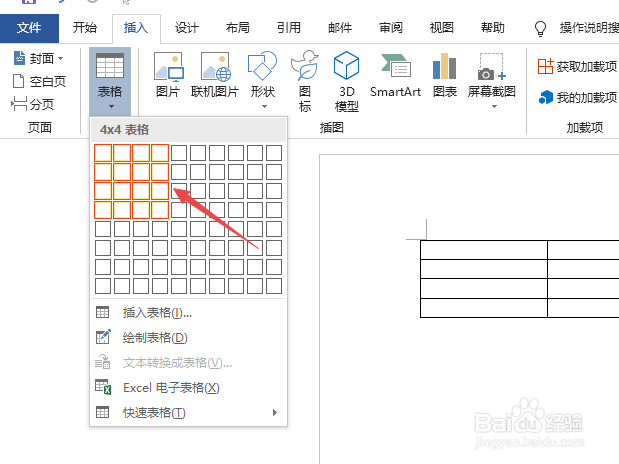This screenshot has width=619, height=464.
Task: Click the first cell of the document table
Action: (484, 250)
